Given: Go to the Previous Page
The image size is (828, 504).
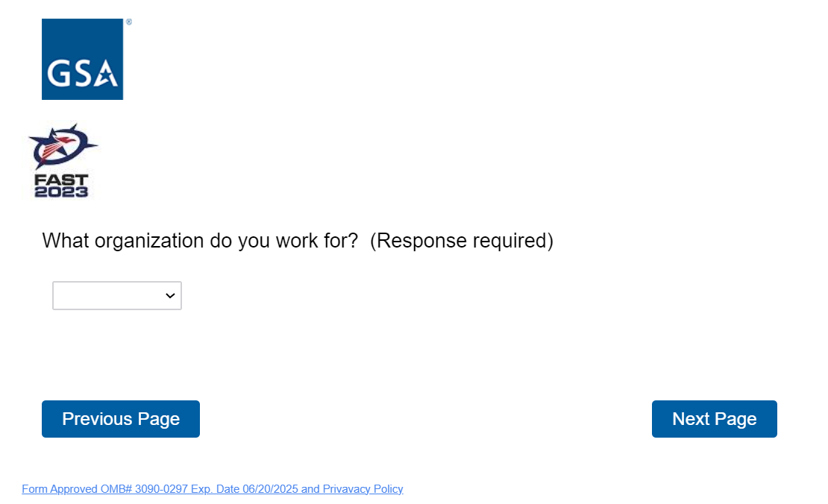Looking at the screenshot, I should tap(121, 419).
